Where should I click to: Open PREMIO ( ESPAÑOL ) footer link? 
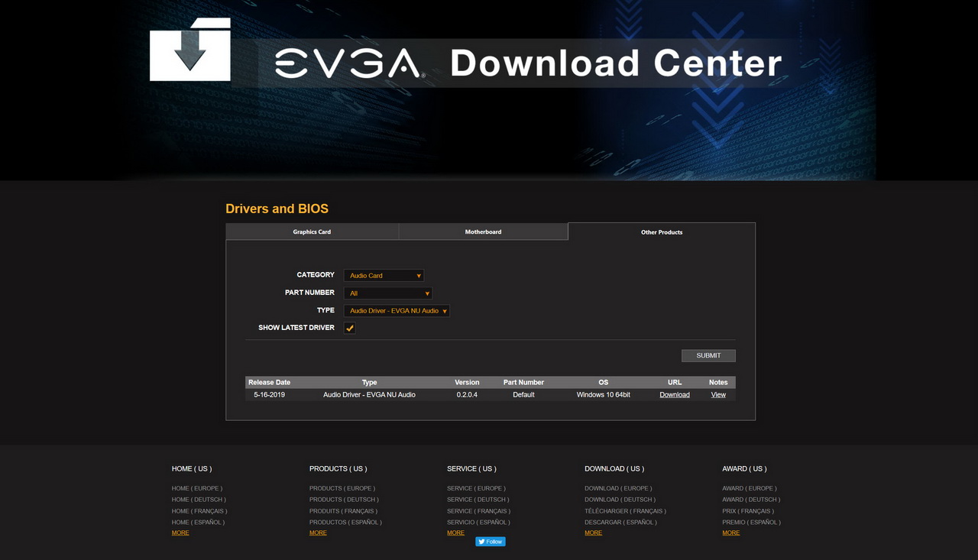(752, 523)
